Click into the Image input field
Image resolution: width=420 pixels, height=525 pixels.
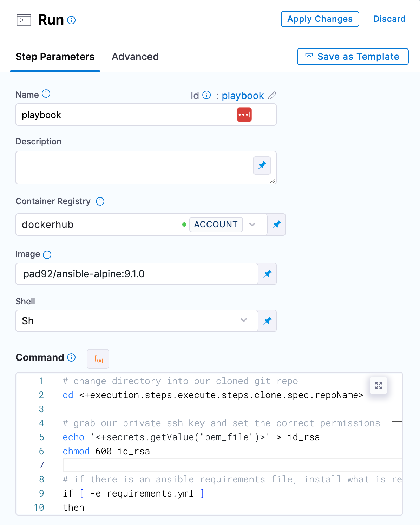137,274
